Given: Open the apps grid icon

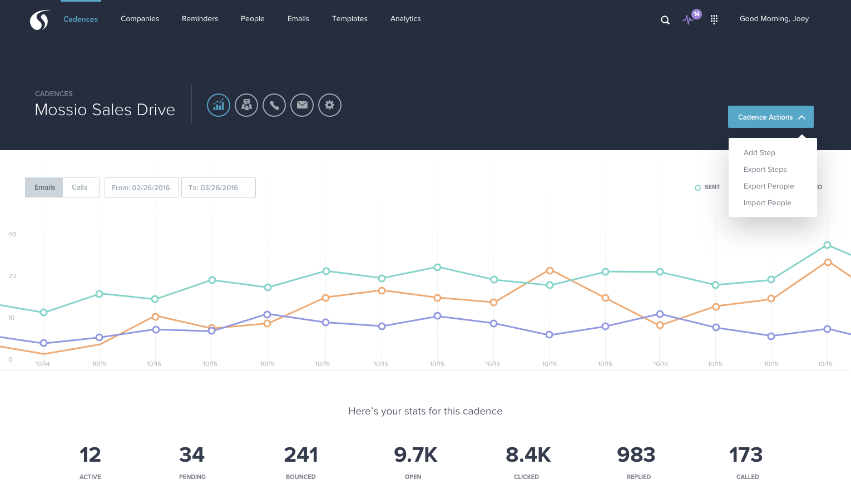Looking at the screenshot, I should (x=714, y=19).
